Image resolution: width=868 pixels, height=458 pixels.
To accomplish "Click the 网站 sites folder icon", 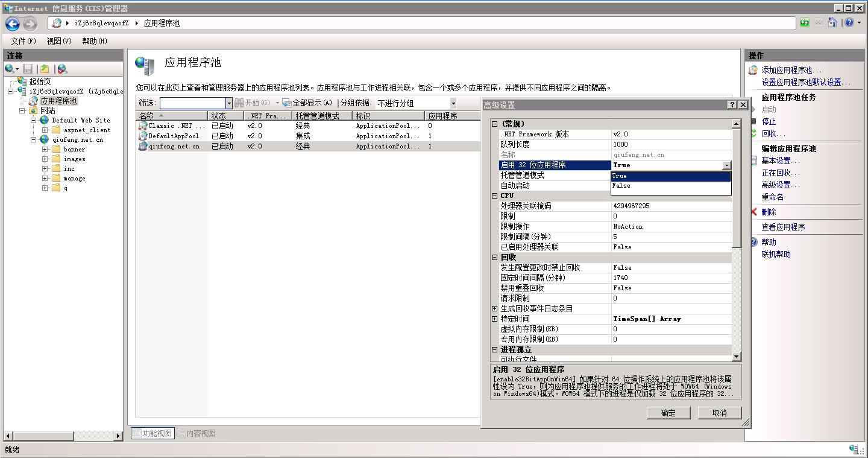I will [x=33, y=110].
